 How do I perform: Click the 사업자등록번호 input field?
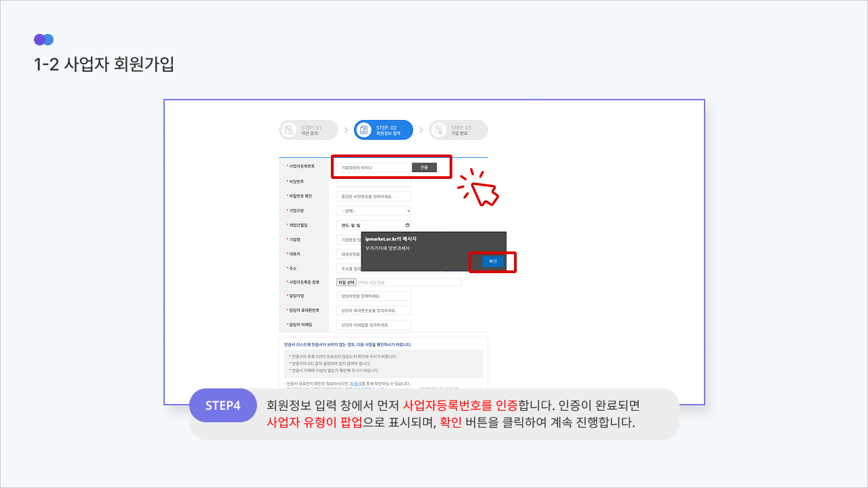(x=374, y=167)
